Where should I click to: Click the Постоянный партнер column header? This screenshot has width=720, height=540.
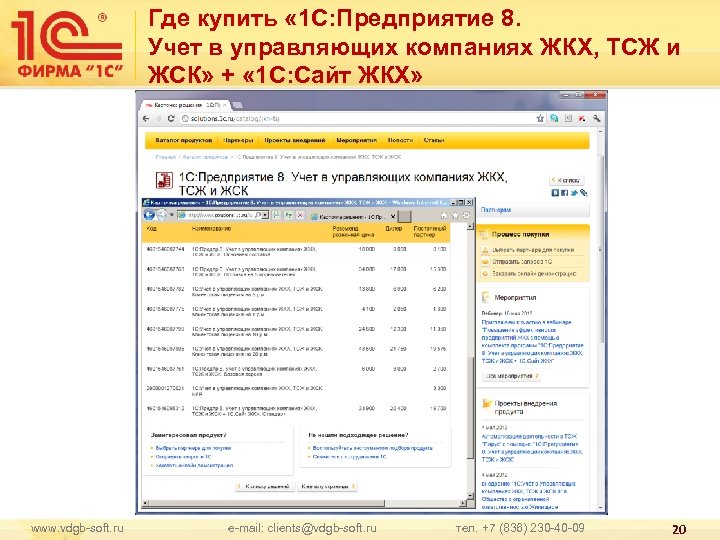point(430,231)
